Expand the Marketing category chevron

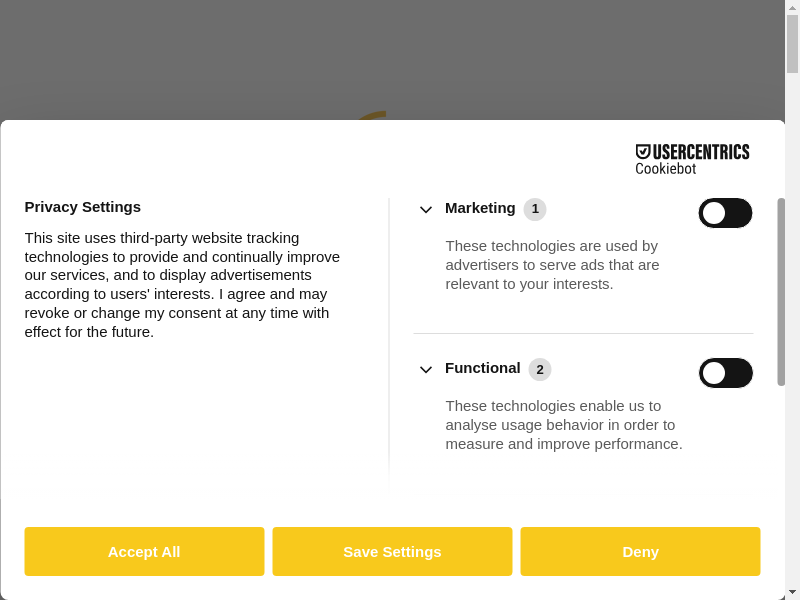pos(426,209)
